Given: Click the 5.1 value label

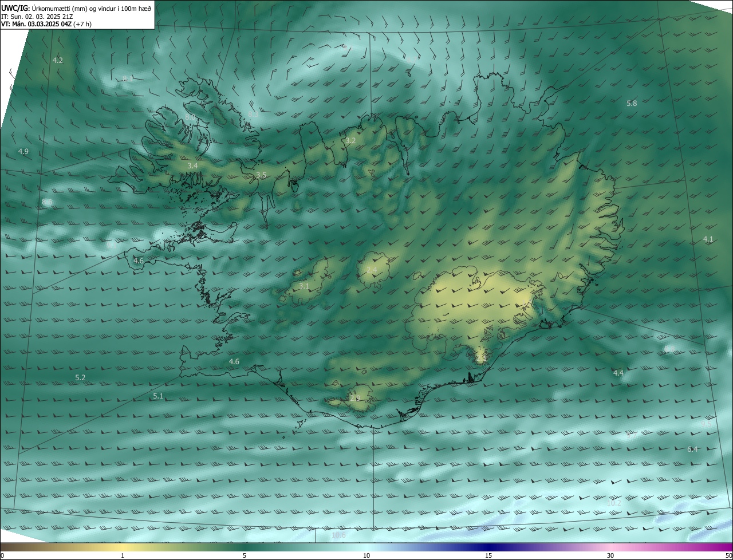Looking at the screenshot, I should point(159,396).
